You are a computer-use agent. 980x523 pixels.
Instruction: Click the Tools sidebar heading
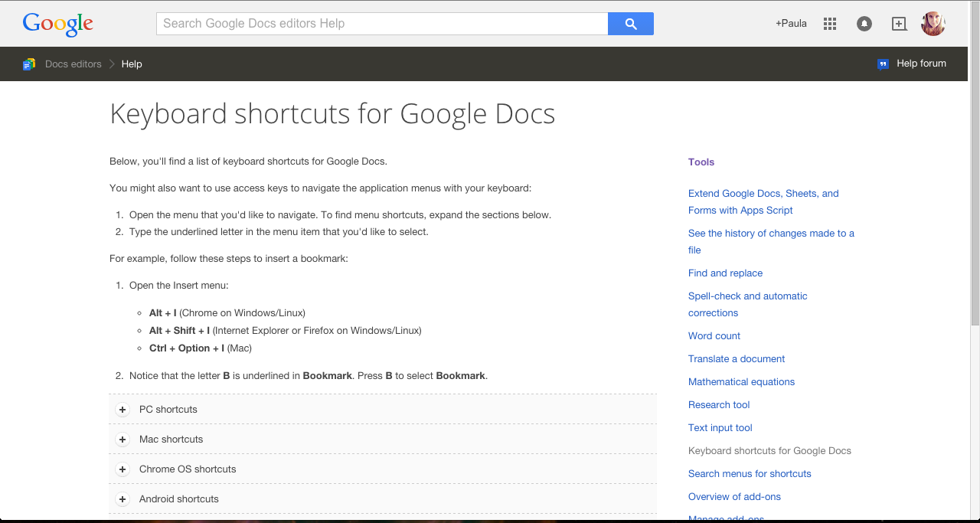coord(701,162)
